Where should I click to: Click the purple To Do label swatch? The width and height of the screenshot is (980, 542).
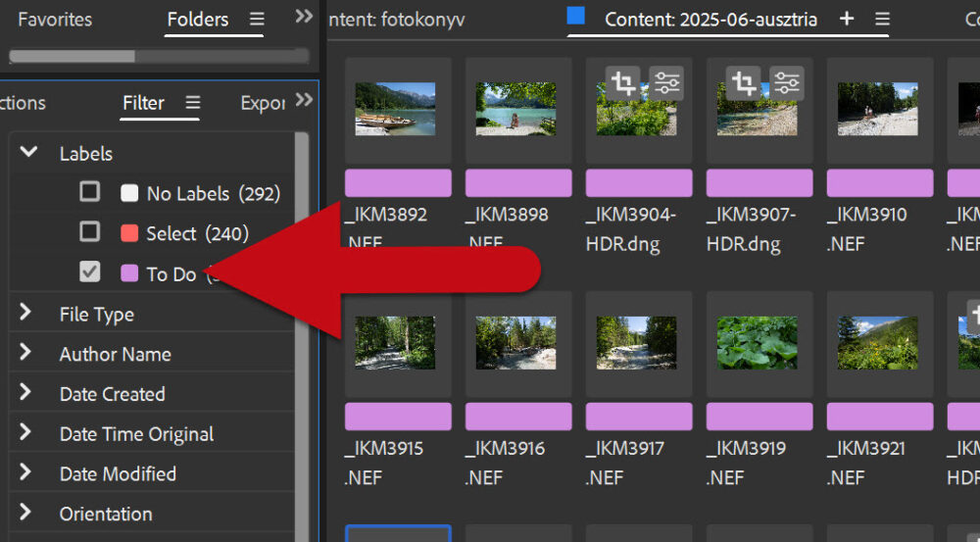point(129,273)
